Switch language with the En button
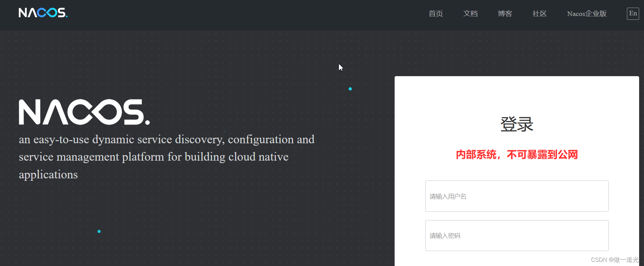This screenshot has height=266, width=644. click(633, 14)
